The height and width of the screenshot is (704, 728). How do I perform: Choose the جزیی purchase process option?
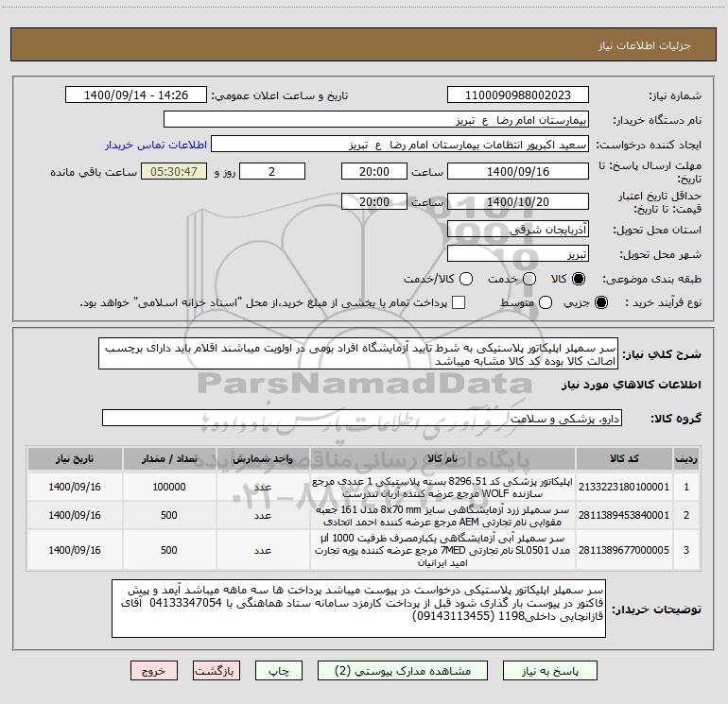600,302
